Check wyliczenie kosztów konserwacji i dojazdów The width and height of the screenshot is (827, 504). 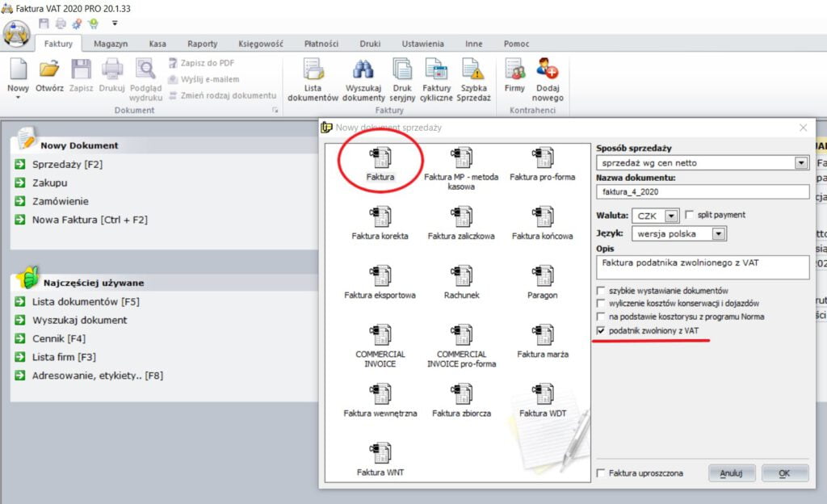coord(601,303)
